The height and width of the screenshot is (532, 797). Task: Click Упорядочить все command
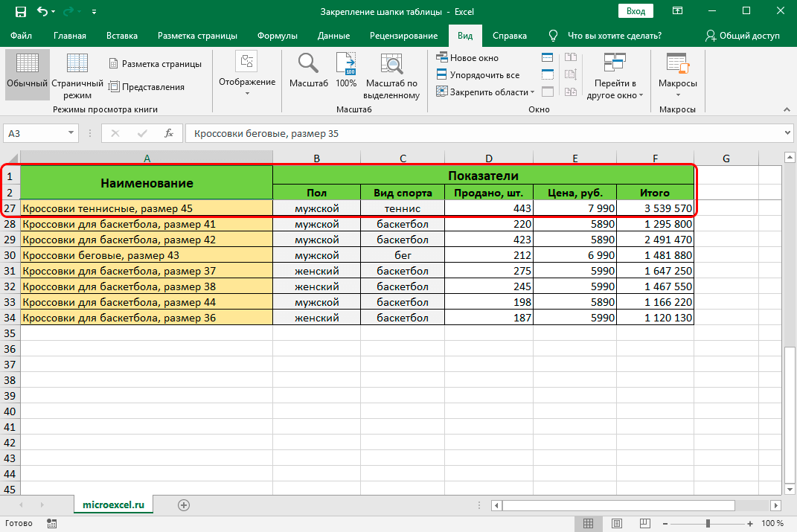click(x=478, y=74)
